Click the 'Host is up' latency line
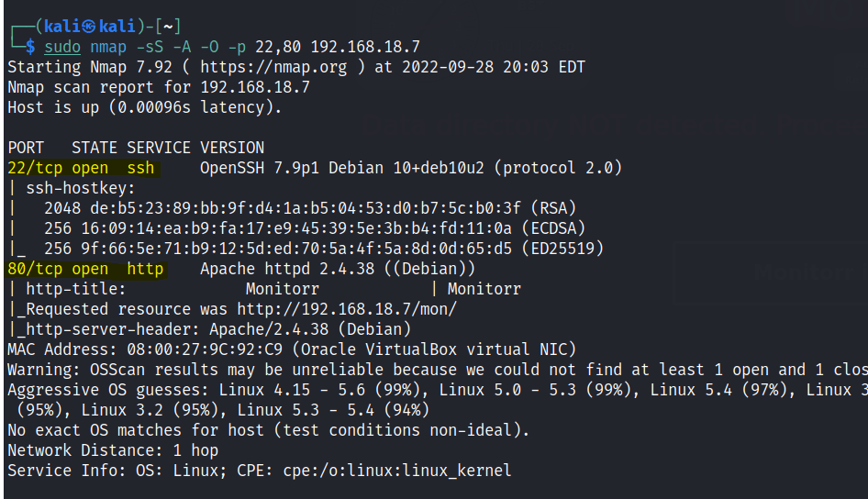Screen dimensions: 868x499 point(144,107)
